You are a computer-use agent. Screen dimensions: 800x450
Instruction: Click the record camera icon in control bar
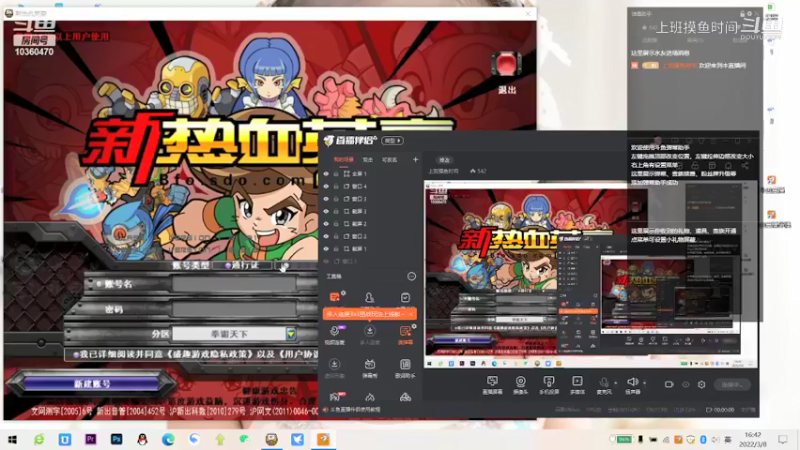tap(669, 384)
